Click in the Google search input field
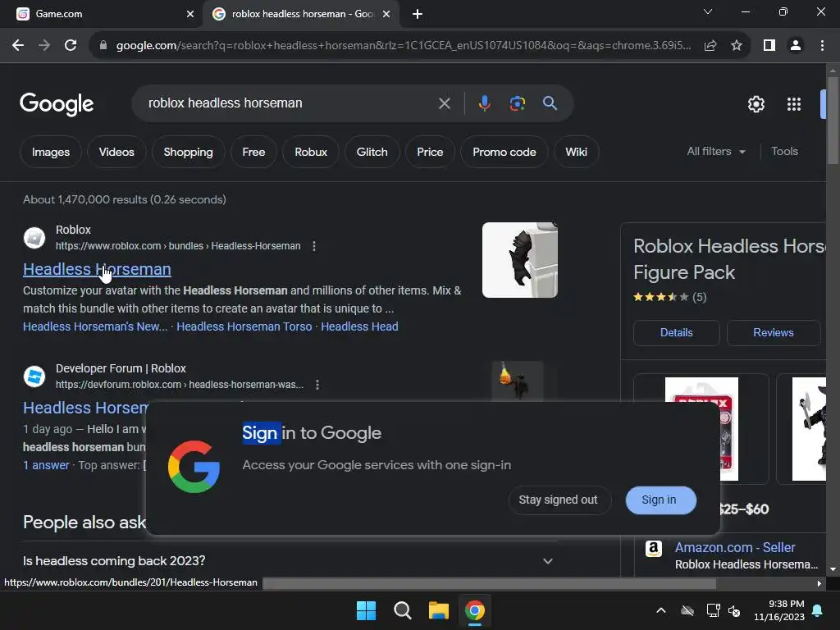The image size is (840, 630). coord(290,103)
